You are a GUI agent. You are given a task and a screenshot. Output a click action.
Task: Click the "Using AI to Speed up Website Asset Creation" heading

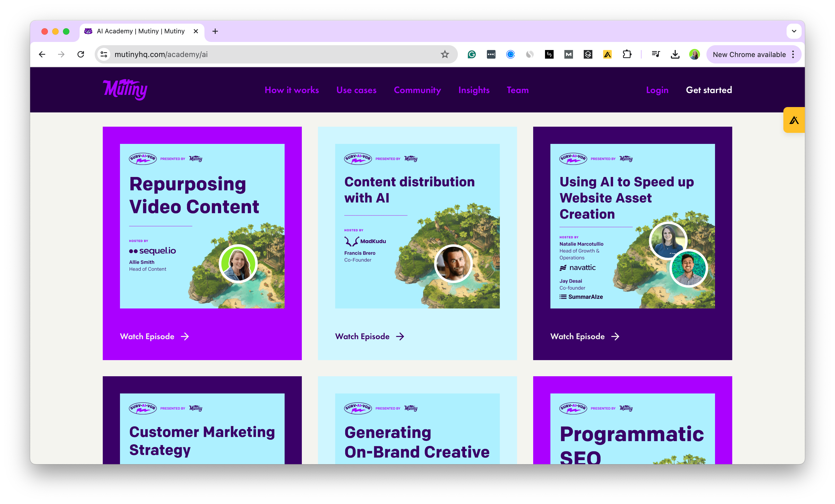pyautogui.click(x=627, y=198)
